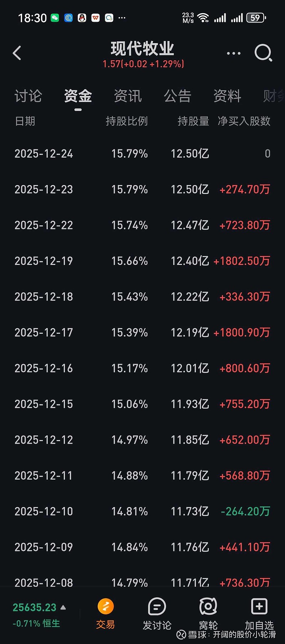Viewport: 285px width, 644px height.
Task: Tap the orange 交易 trade icon
Action: (105, 606)
